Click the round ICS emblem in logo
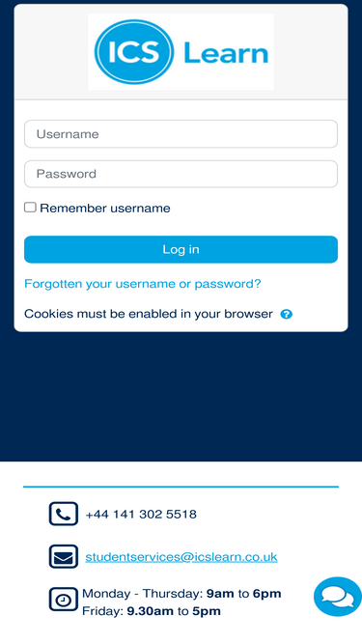Image resolution: width=362 pixels, height=644 pixels. click(134, 52)
